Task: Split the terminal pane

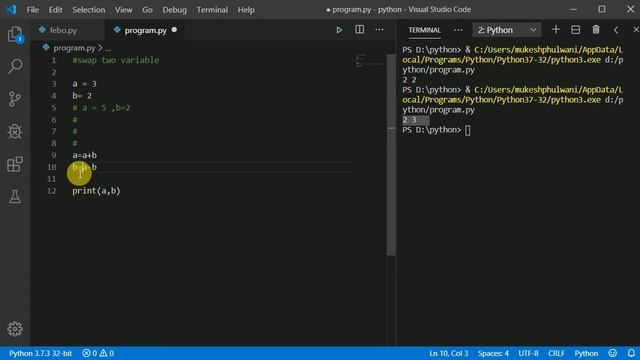Action: pyautogui.click(x=576, y=30)
